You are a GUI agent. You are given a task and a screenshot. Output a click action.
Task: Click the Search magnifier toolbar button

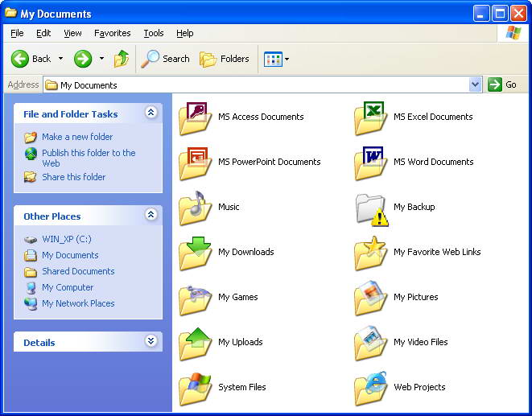[165, 59]
